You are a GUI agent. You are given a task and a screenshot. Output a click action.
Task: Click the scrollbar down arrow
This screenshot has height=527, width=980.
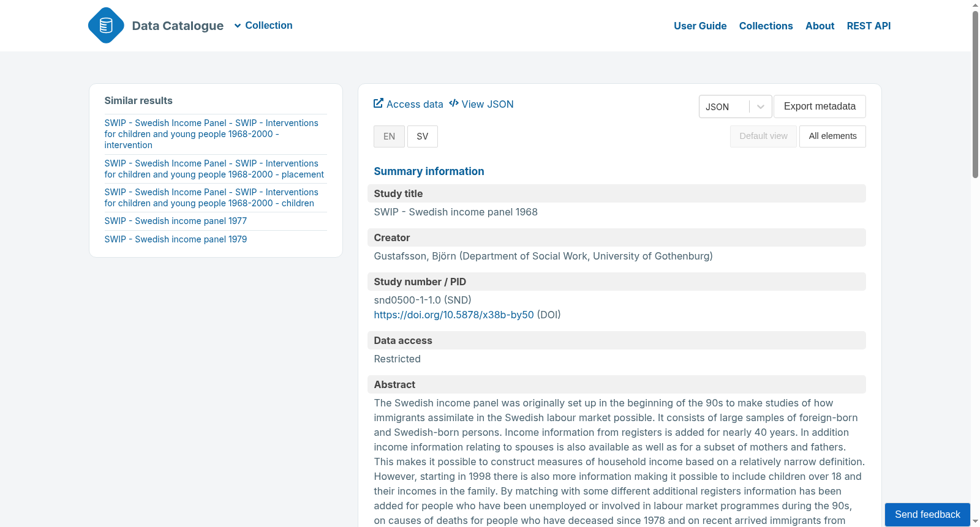pyautogui.click(x=975, y=522)
